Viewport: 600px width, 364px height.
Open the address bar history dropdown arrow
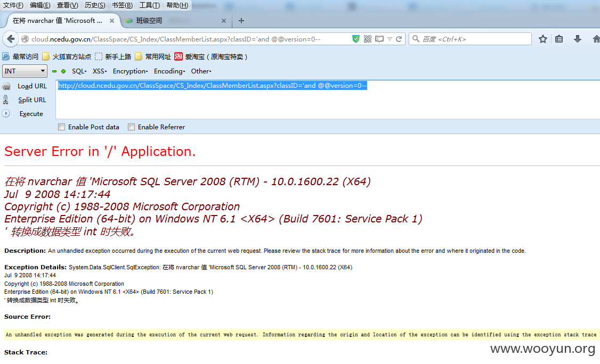(x=390, y=39)
